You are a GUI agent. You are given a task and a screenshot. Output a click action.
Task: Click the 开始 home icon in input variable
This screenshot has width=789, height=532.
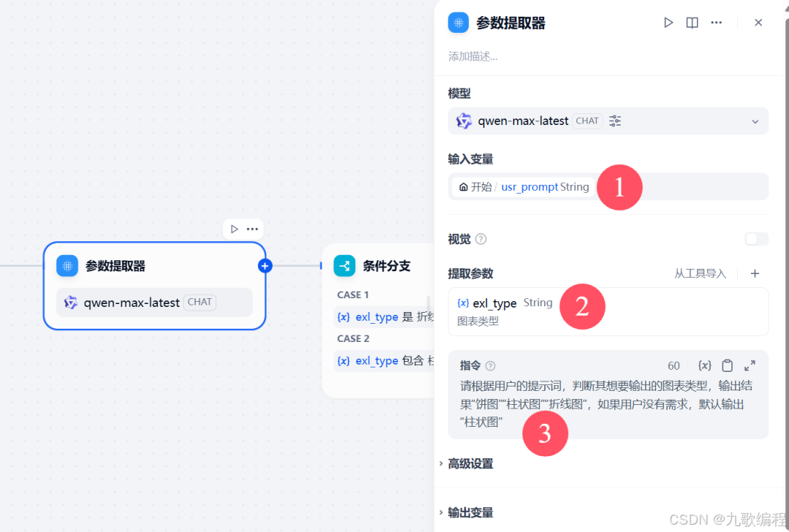463,187
